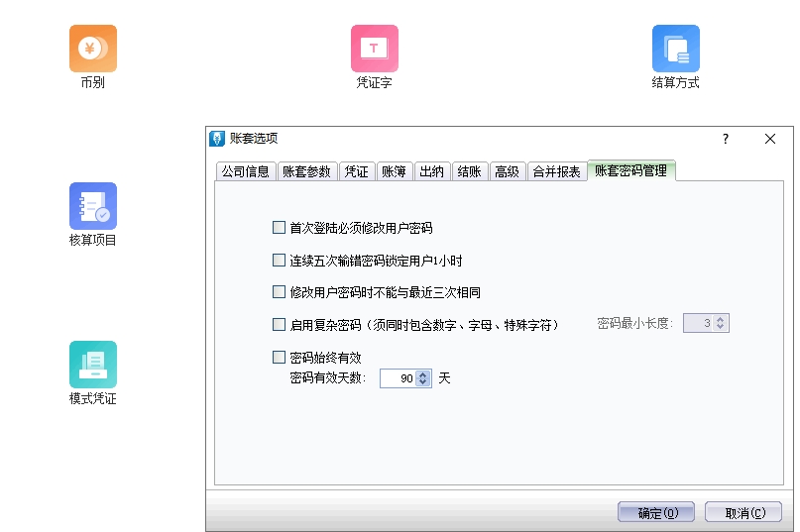Switch to the 账簿 tab
This screenshot has width=800, height=532.
click(x=394, y=171)
